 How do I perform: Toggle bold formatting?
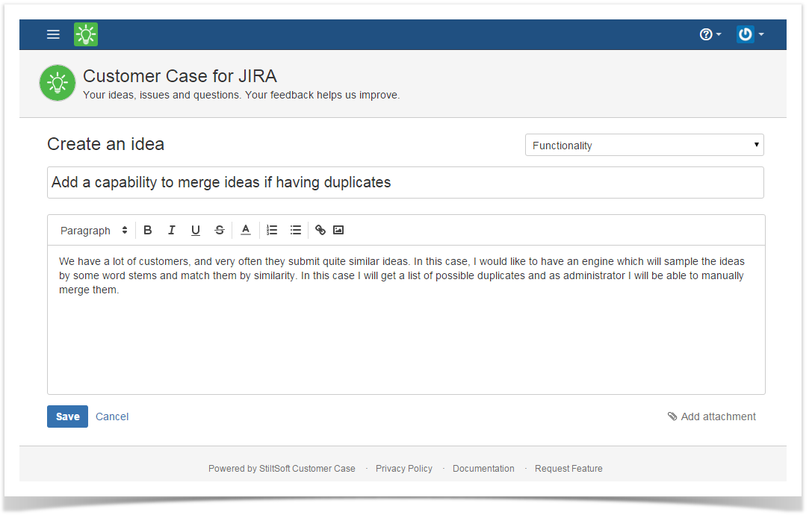point(148,231)
